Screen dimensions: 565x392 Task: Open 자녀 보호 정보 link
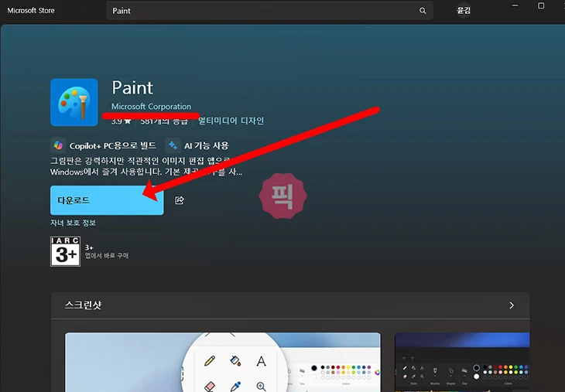click(x=74, y=223)
